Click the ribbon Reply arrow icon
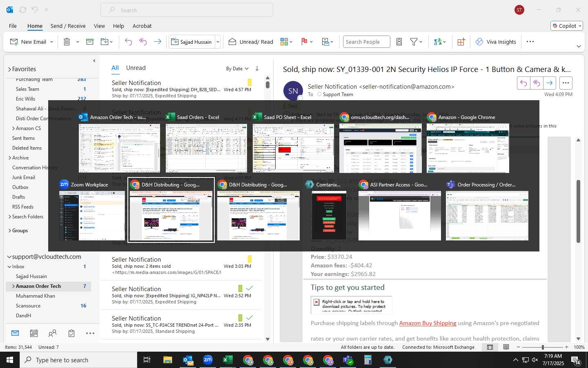The width and height of the screenshot is (588, 368). [128, 42]
